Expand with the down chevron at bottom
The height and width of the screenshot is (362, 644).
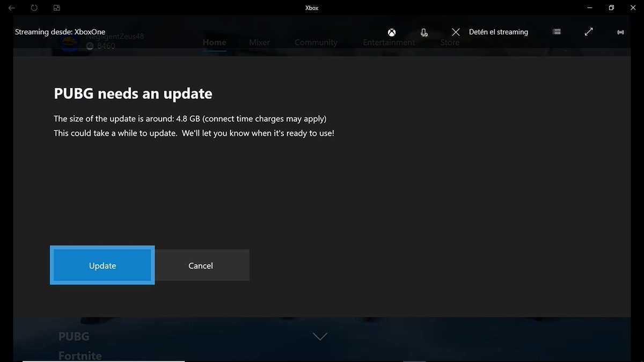(x=320, y=337)
